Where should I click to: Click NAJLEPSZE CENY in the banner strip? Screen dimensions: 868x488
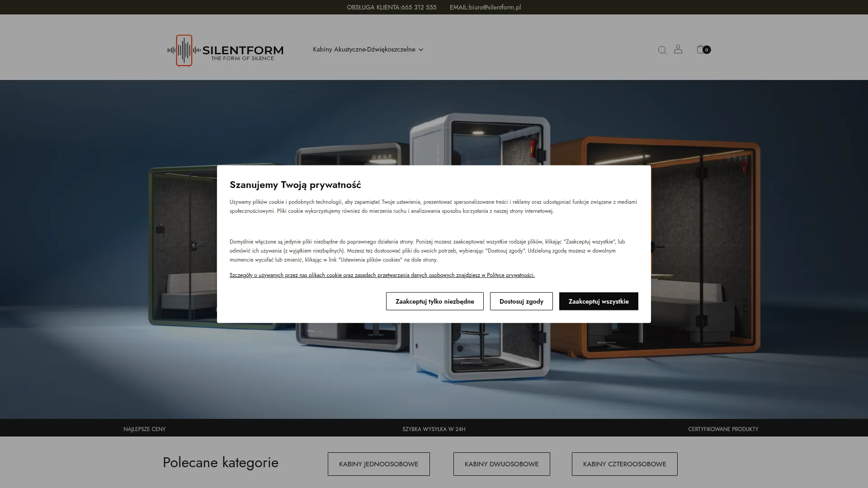point(145,429)
